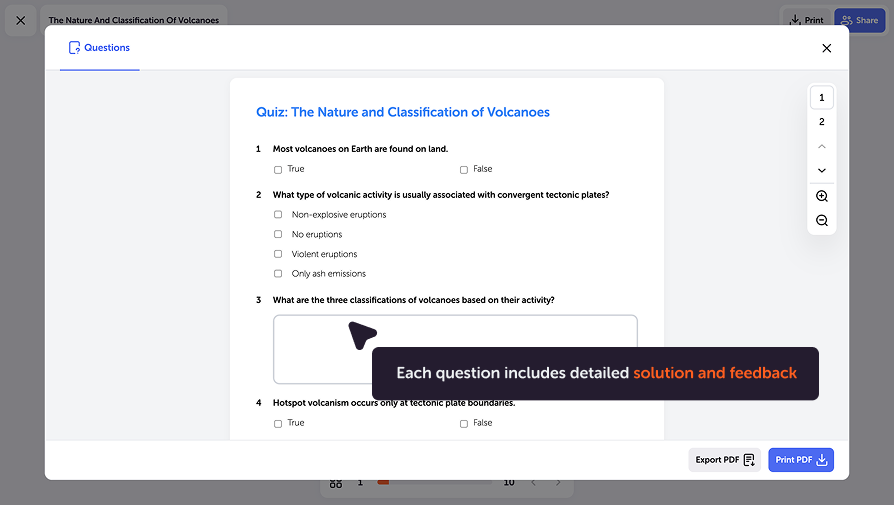Image resolution: width=894 pixels, height=505 pixels.
Task: Click the Print PDF button
Action: [x=800, y=460]
